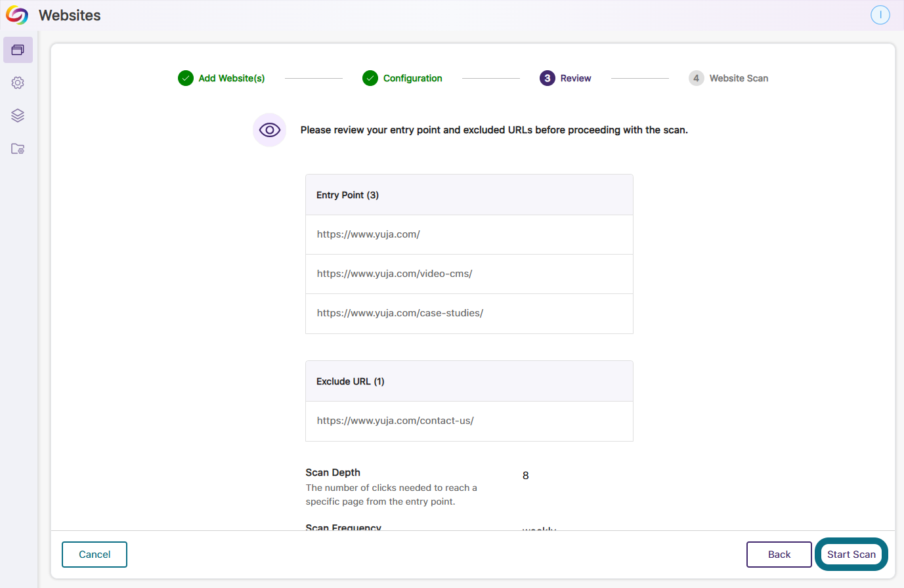Image resolution: width=904 pixels, height=588 pixels.
Task: Click the step 3 Review number badge
Action: [x=548, y=78]
